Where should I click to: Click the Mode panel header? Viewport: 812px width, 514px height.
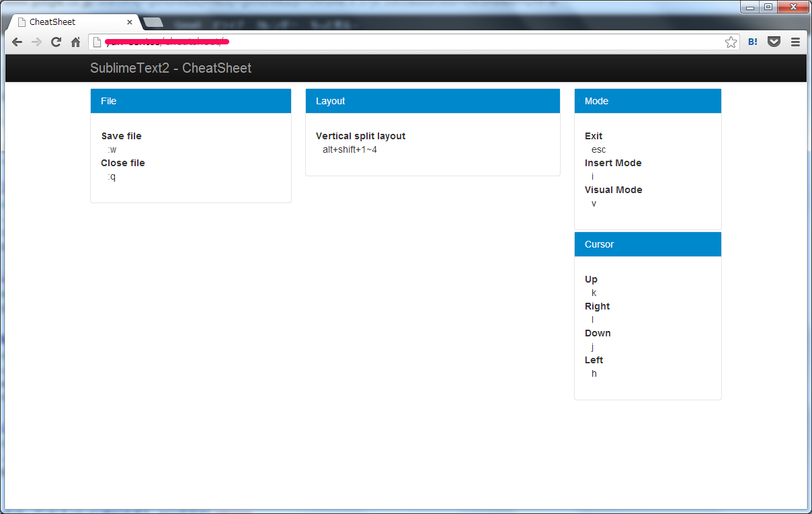(x=648, y=101)
